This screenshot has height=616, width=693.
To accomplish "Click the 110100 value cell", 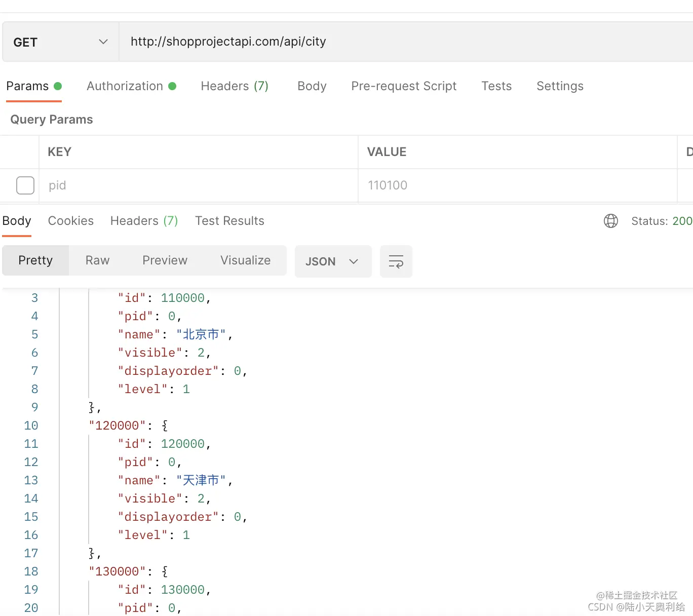I will click(518, 185).
